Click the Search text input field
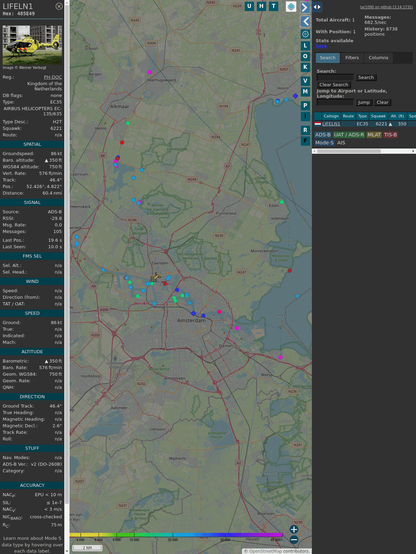 click(335, 77)
